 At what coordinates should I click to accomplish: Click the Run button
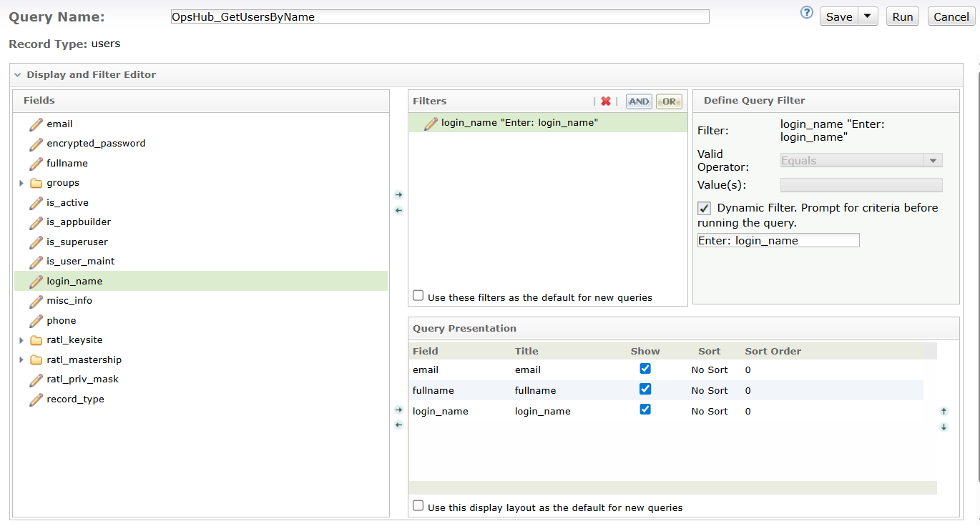[902, 16]
